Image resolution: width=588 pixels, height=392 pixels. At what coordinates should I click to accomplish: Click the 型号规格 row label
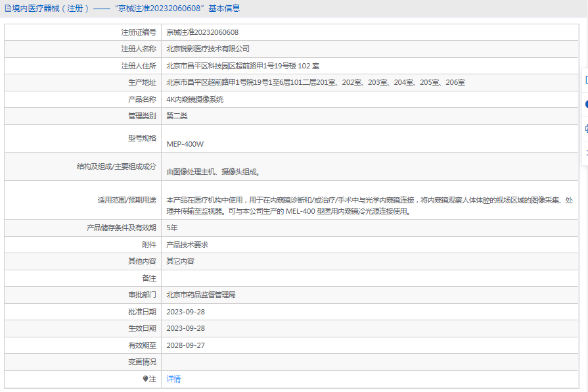pyautogui.click(x=142, y=138)
